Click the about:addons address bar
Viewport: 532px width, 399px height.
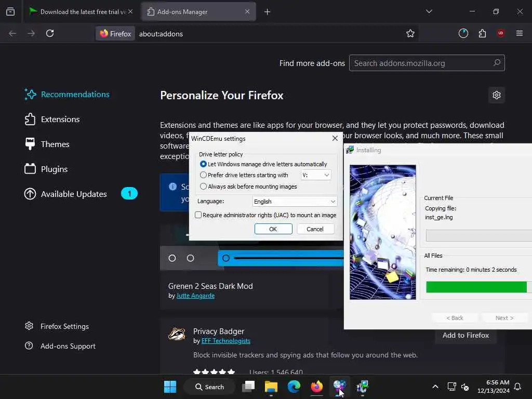[x=256, y=34]
